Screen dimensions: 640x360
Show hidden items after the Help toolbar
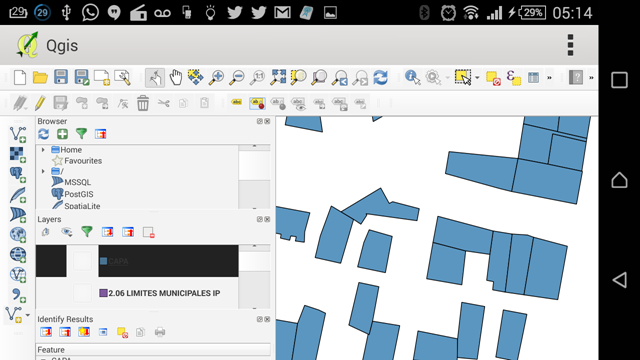pyautogui.click(x=591, y=78)
